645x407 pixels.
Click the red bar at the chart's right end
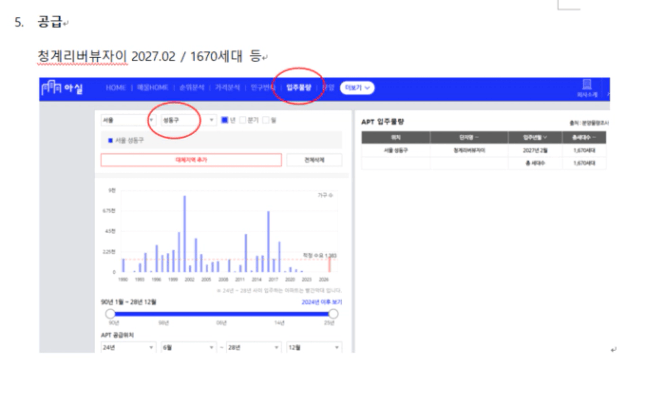click(329, 263)
